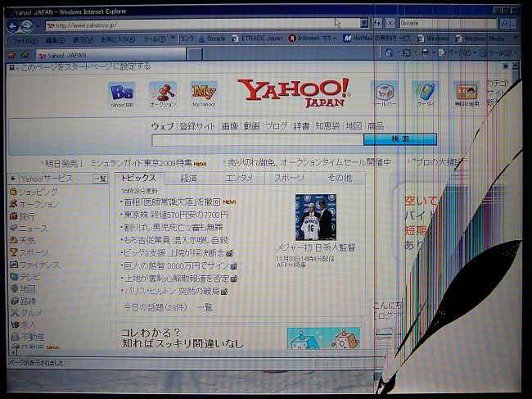Click the Refresh page icon

(377, 23)
